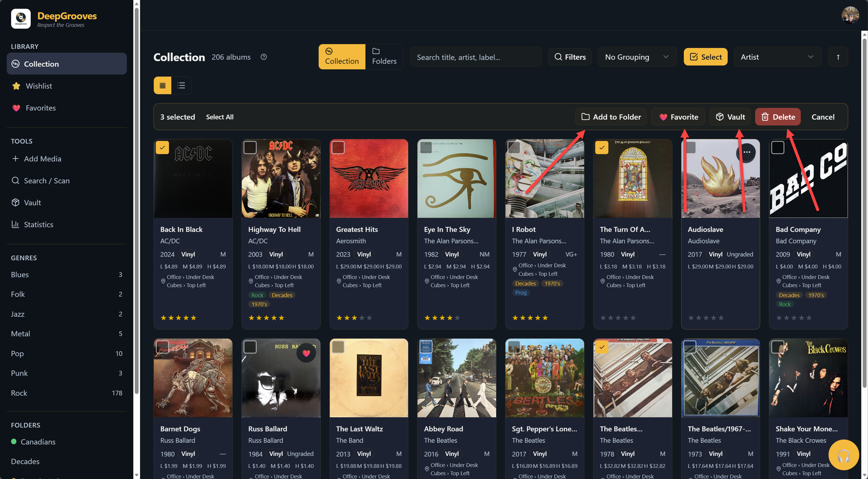
Task: Click the Prog tag on I Robot
Action: pos(521,293)
